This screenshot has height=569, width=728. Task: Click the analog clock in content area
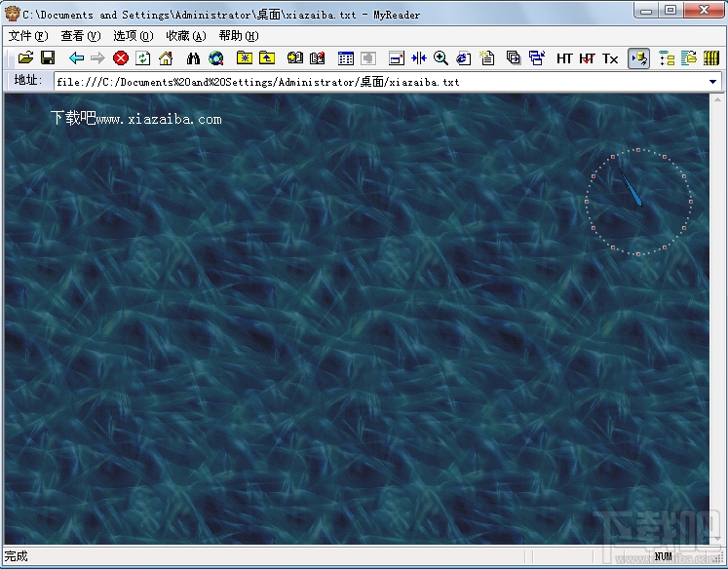[638, 202]
